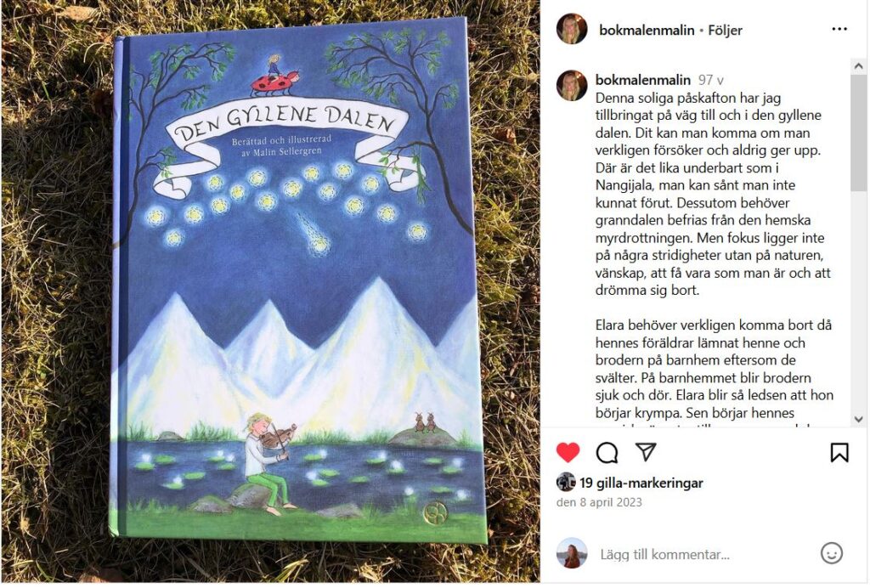
Task: Click the liker avatar beside likes count
Action: pyautogui.click(x=566, y=483)
